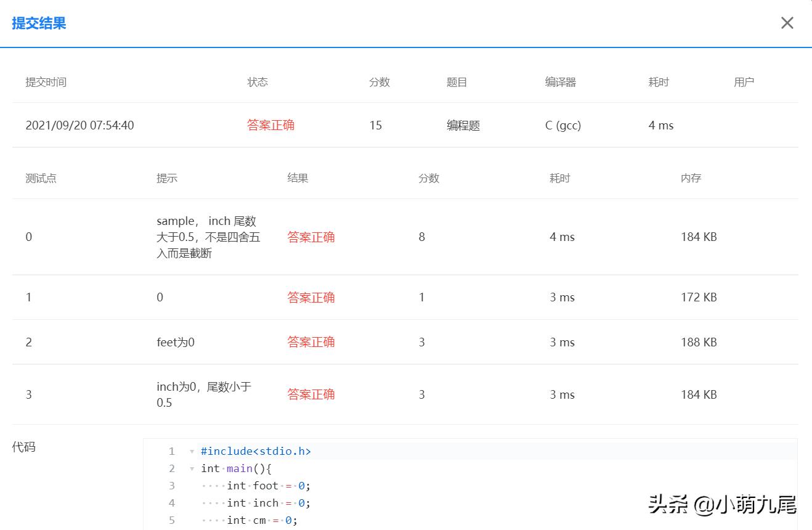Screen dimensions: 812x530
Task: Click 答案正确 result for test point 3
Action: (311, 394)
